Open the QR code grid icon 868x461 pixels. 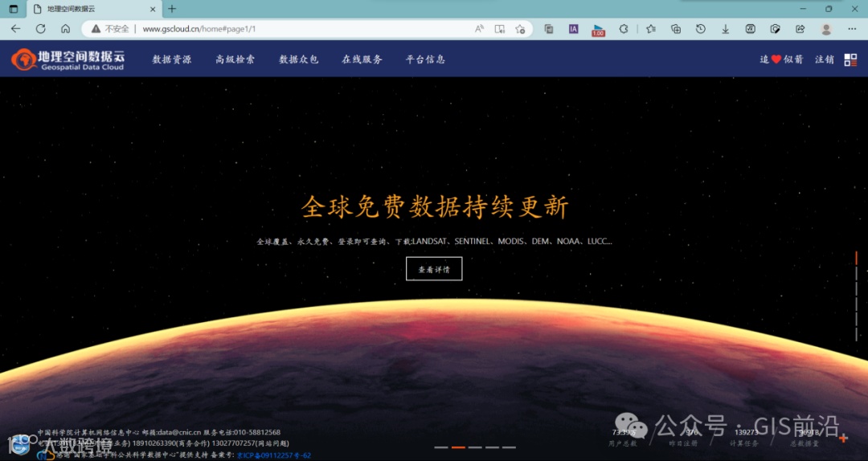click(x=850, y=59)
